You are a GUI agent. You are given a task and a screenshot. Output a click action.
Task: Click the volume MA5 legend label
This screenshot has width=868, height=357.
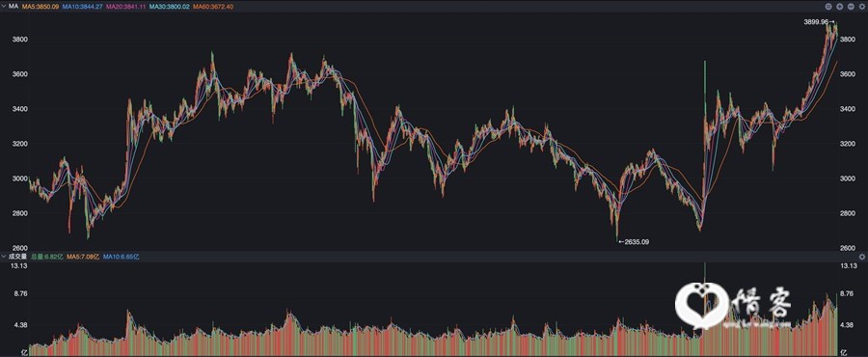point(83,257)
